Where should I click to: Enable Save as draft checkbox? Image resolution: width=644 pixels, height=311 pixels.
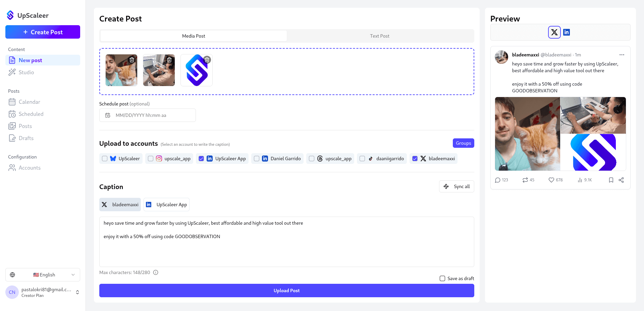pos(442,278)
